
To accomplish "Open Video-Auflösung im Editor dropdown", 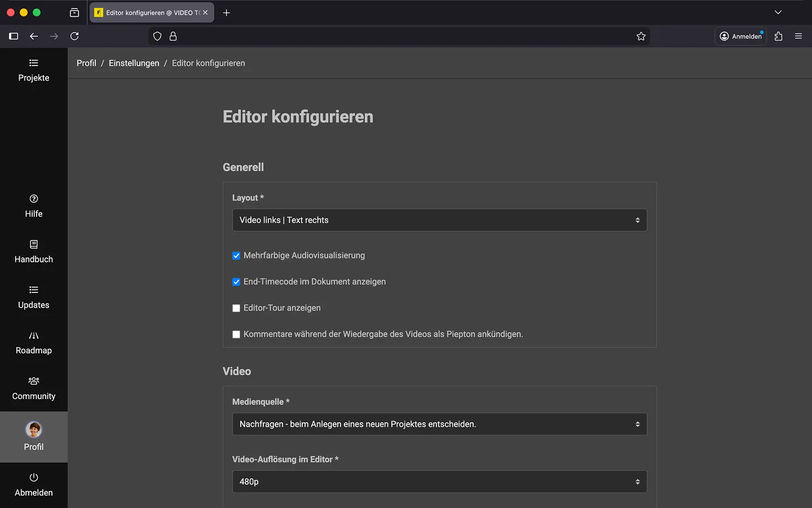I will pyautogui.click(x=439, y=481).
